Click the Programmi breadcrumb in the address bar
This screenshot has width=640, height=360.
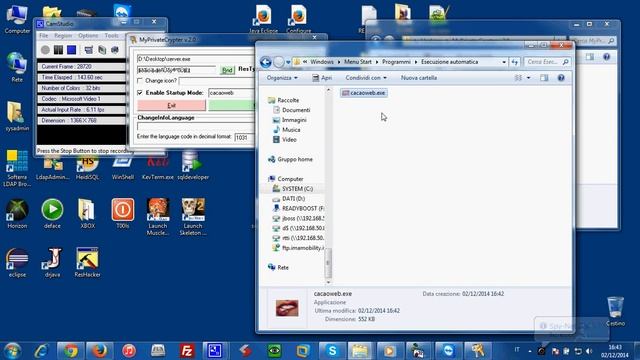396,62
